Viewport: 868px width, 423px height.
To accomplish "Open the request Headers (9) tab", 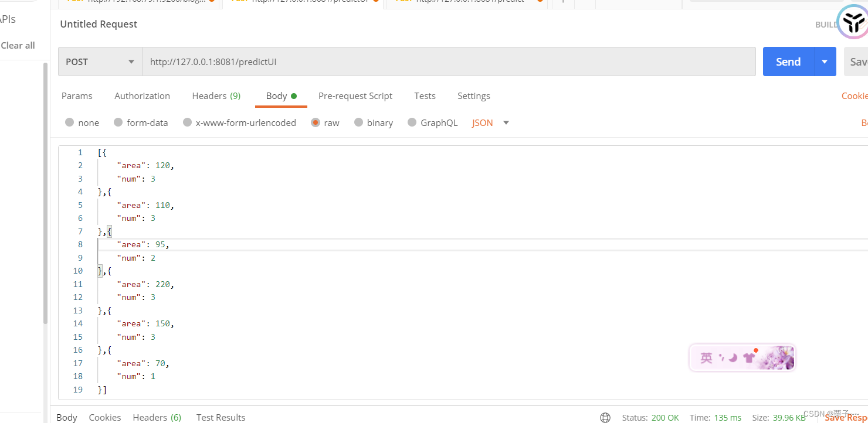I will pos(216,96).
